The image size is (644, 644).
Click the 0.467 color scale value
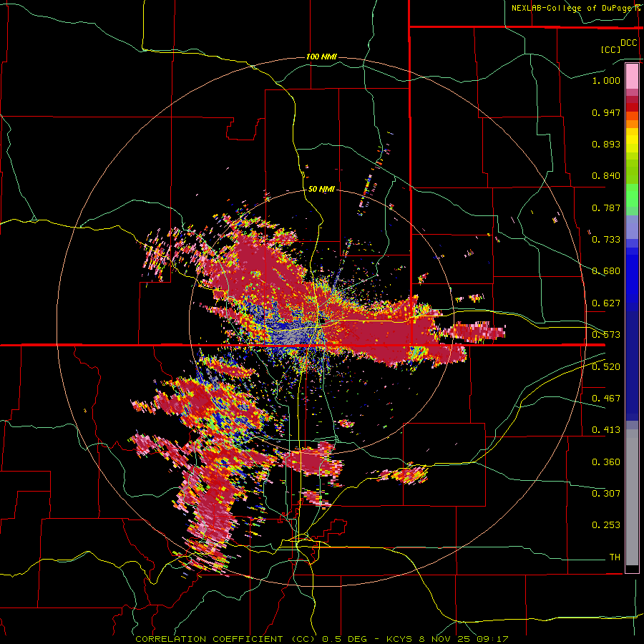[x=606, y=399]
